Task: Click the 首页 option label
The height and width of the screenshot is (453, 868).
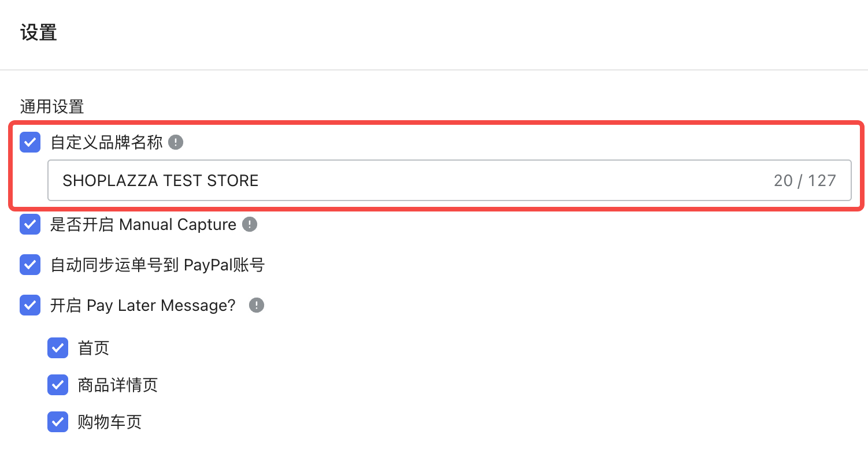Action: 94,348
